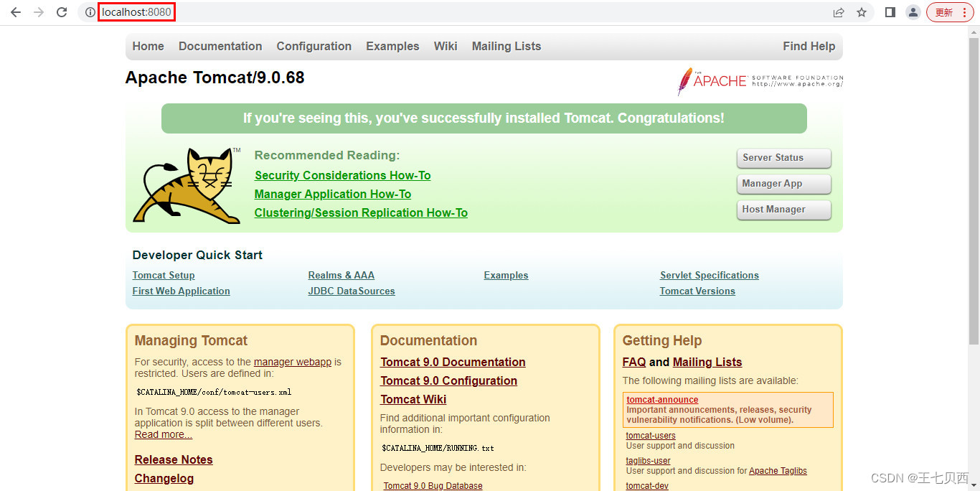Bookmark this page with star icon
Screen dimensions: 980x491
862,12
